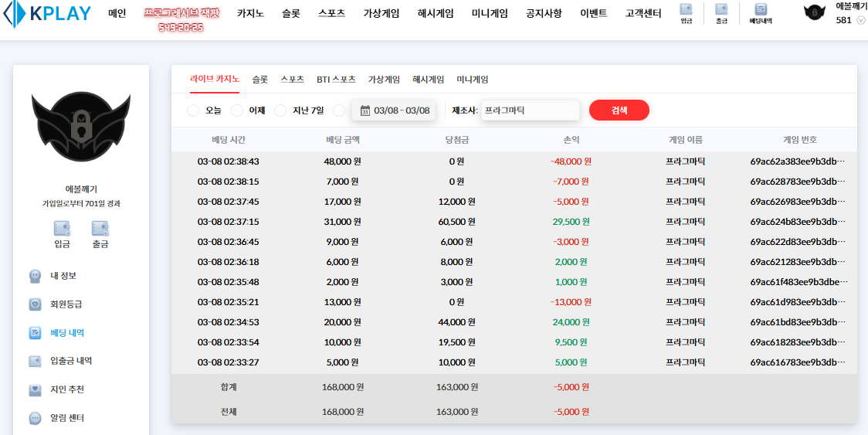Image resolution: width=868 pixels, height=435 pixels.
Task: Open 알림 센터 notification center
Action: (x=66, y=418)
